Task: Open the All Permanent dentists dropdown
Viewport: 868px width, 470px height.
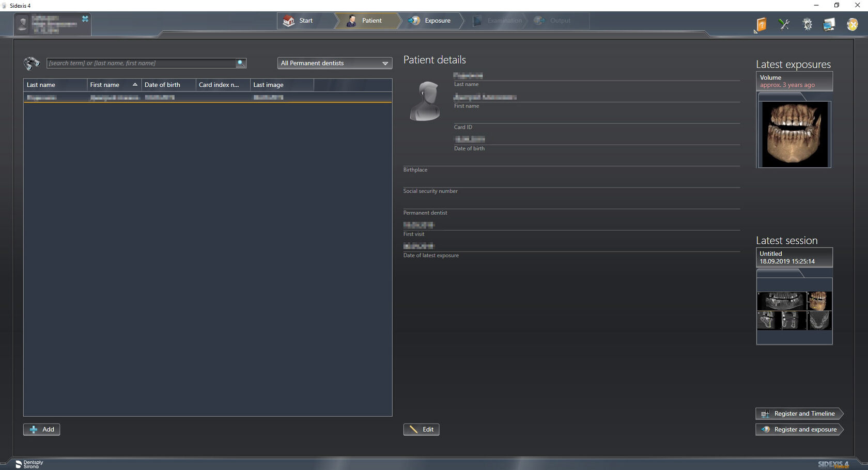Action: 334,63
